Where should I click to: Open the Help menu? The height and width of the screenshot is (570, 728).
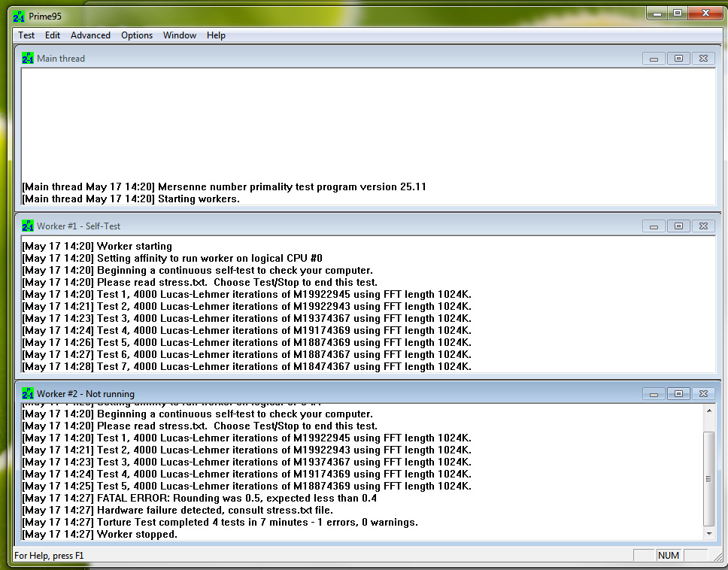tap(216, 35)
